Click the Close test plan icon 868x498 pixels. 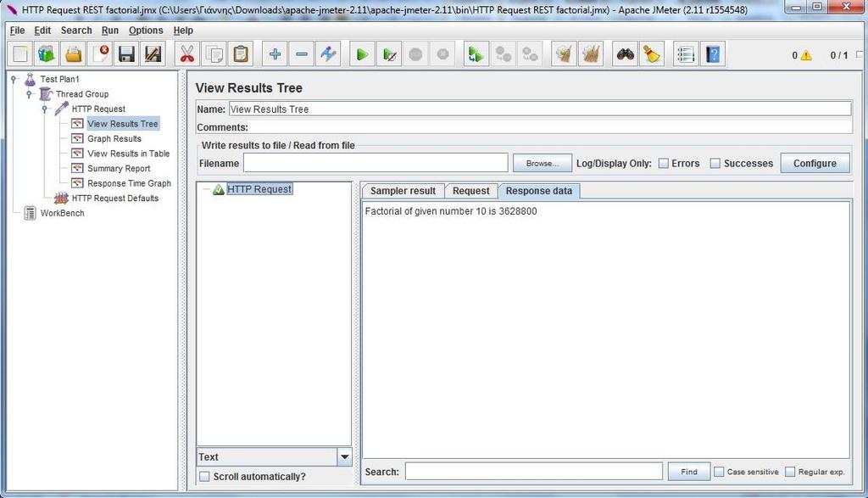[100, 54]
